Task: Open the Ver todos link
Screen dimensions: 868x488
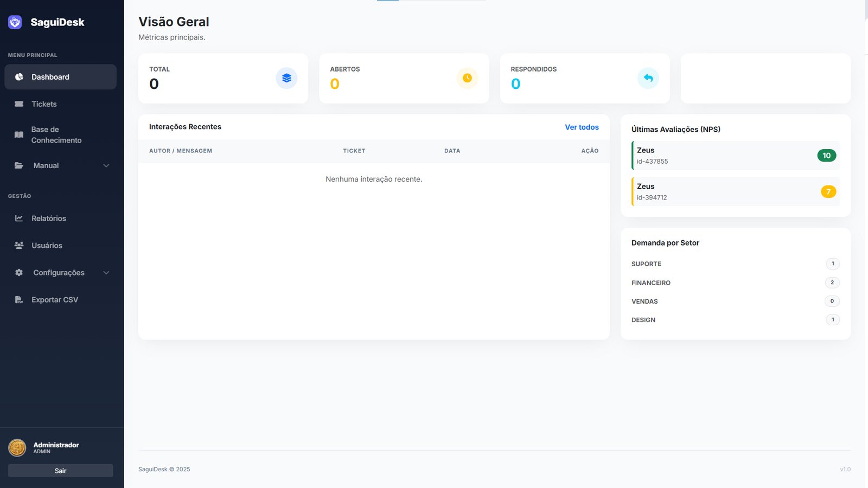Action: click(x=582, y=127)
